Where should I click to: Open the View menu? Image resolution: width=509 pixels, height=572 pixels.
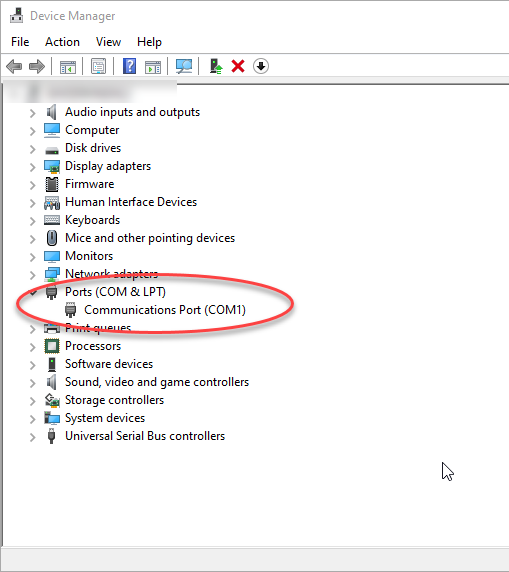(108, 42)
